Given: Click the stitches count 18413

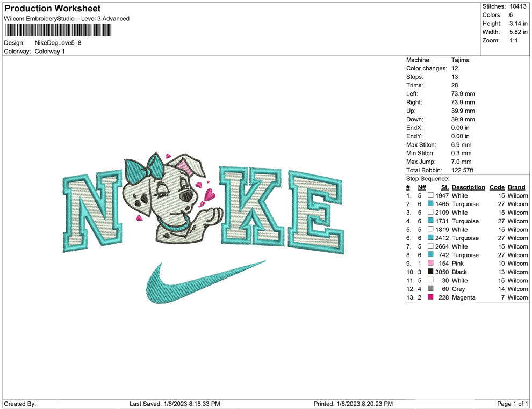Looking at the screenshot, I should coord(518,6).
